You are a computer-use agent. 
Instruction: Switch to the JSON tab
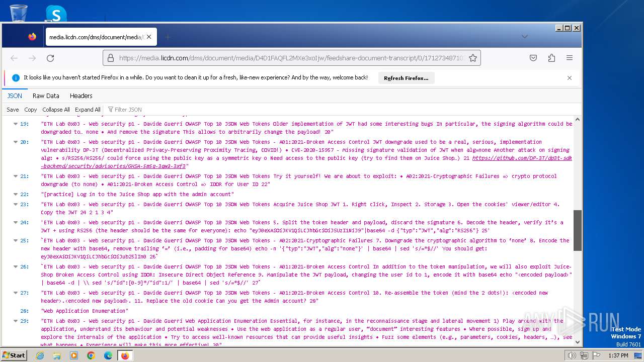[15, 96]
